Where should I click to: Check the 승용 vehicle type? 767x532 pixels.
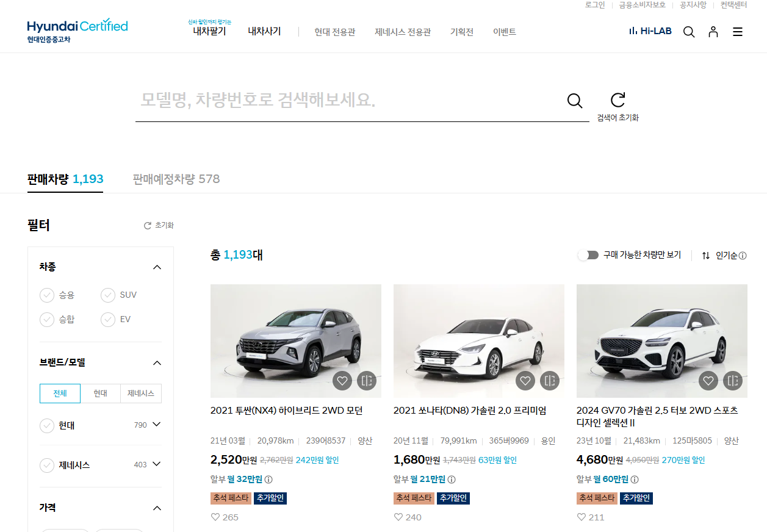(x=47, y=295)
